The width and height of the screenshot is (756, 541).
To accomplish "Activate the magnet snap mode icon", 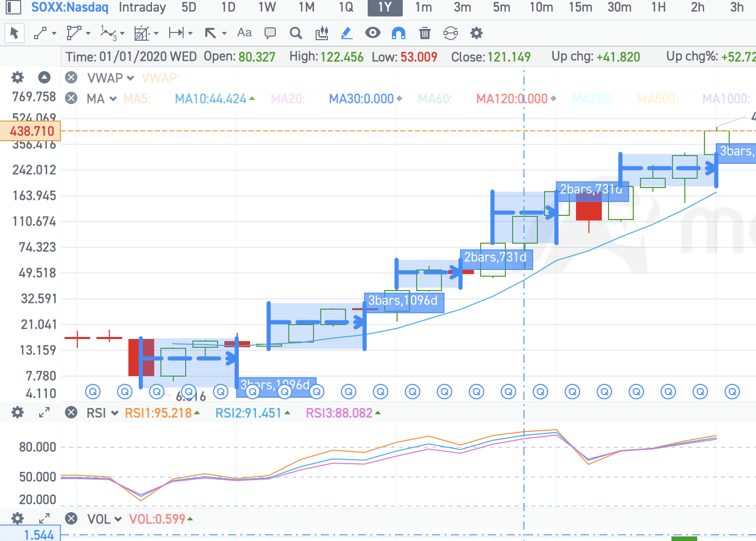I will click(x=399, y=33).
